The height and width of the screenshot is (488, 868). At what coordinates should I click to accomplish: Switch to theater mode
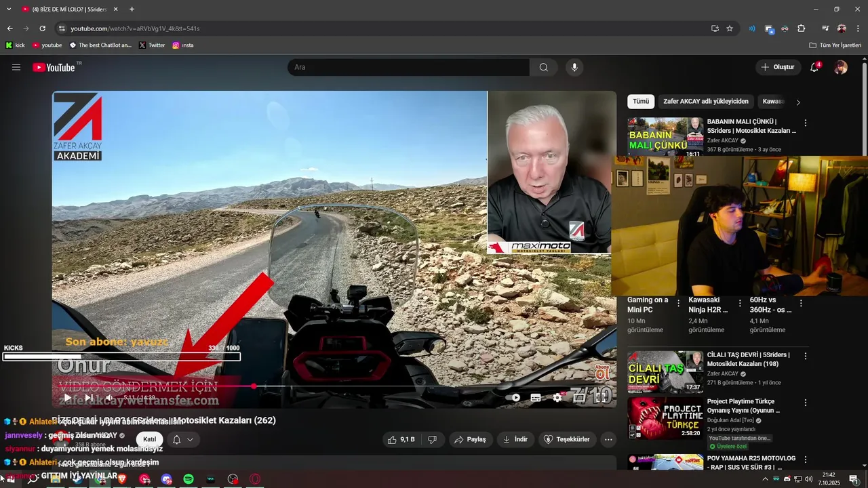pyautogui.click(x=579, y=398)
